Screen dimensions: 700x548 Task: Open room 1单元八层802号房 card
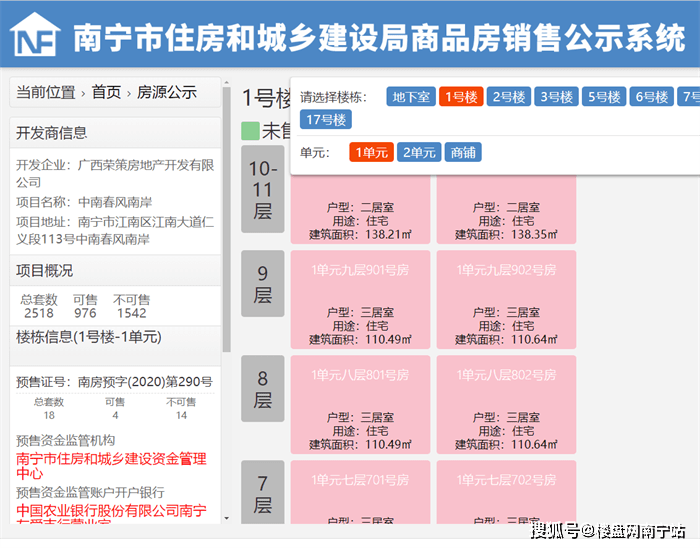(x=506, y=404)
